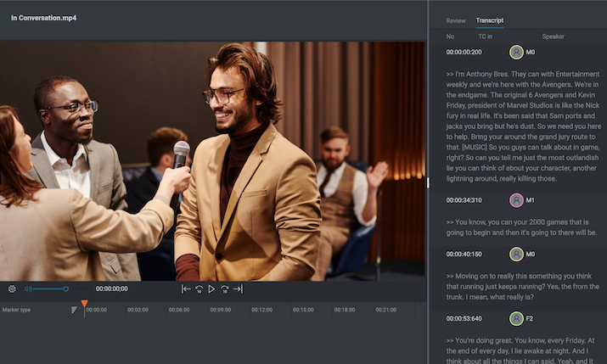Click M1 speaker avatar icon
Screen dimensions: 607x364
516,200
